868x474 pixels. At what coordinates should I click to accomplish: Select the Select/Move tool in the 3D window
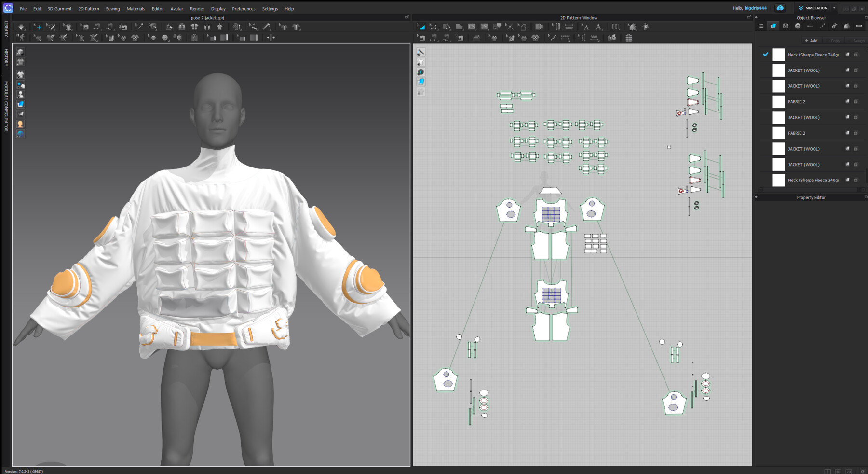pos(39,27)
